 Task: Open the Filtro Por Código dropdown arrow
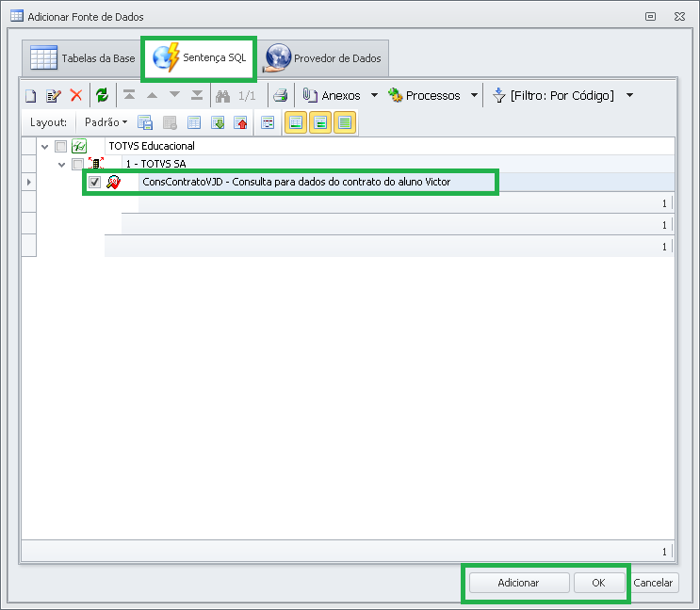pos(629,95)
